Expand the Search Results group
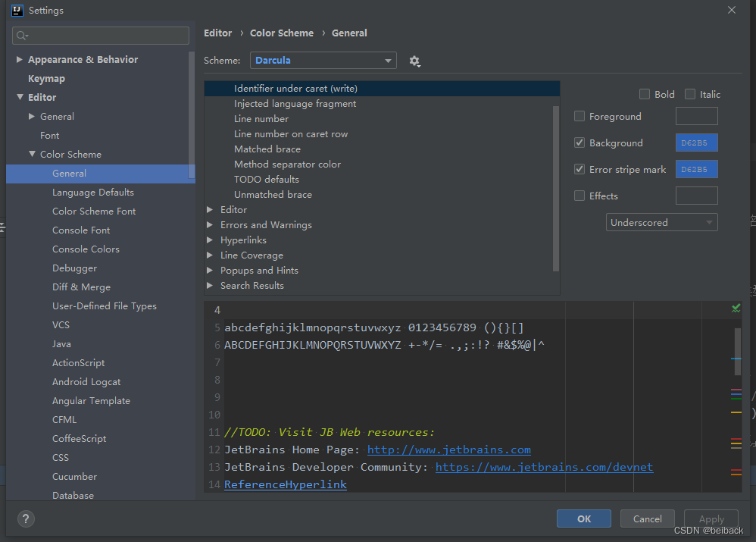Screen dimensions: 756x542 pos(210,286)
